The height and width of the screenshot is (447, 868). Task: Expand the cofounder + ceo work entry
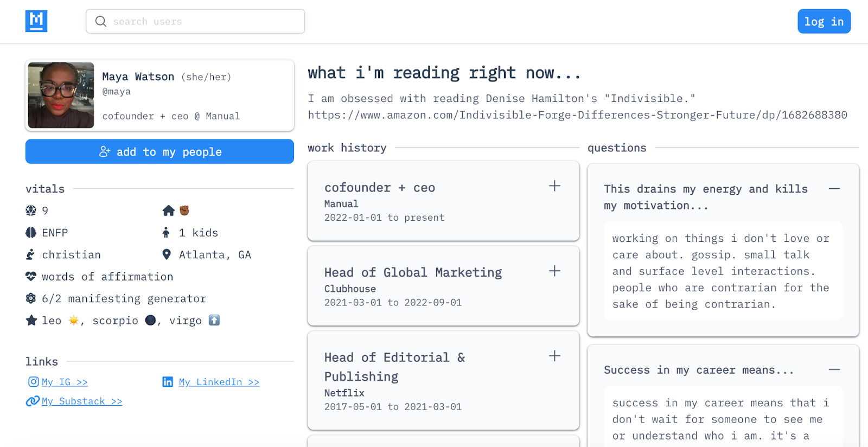tap(554, 186)
